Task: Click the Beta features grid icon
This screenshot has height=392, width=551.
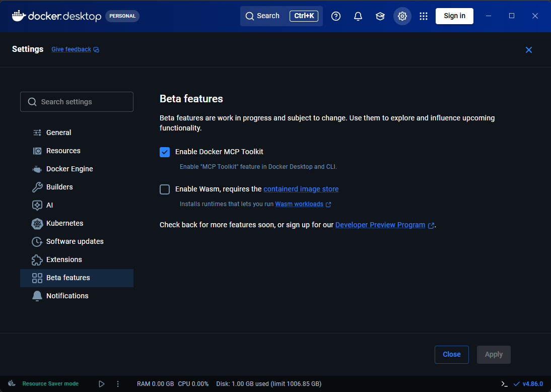Action: pos(37,278)
